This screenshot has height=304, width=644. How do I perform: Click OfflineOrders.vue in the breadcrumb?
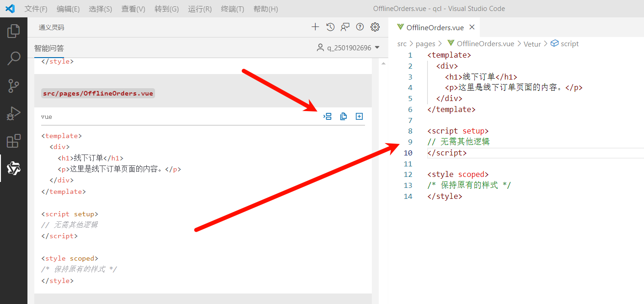pyautogui.click(x=485, y=44)
